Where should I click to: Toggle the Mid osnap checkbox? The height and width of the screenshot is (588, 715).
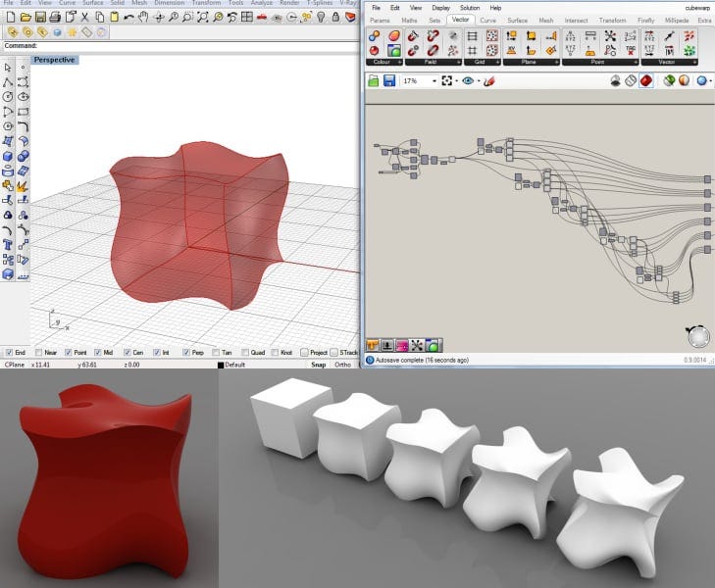[97, 353]
